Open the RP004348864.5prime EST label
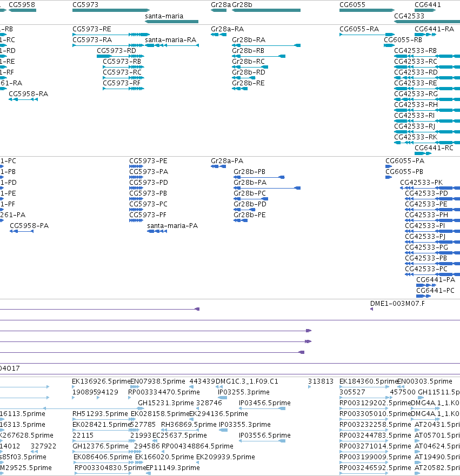460x476 pixels. [197, 446]
